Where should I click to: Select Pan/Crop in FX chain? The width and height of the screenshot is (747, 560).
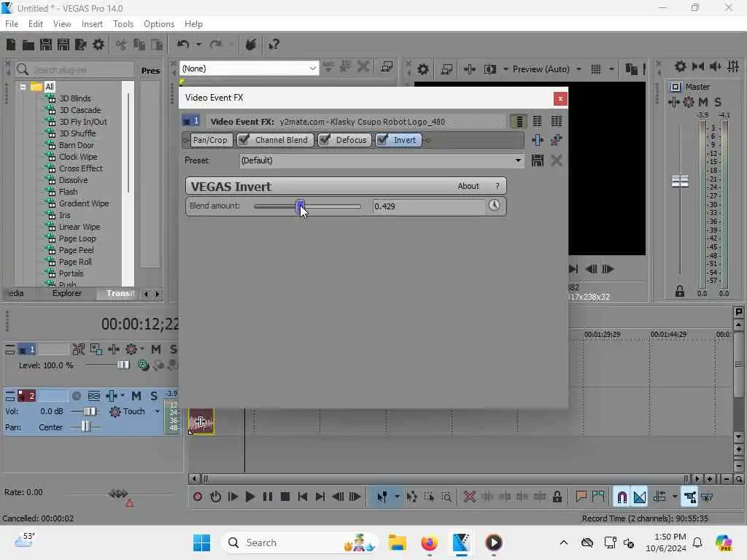210,140
